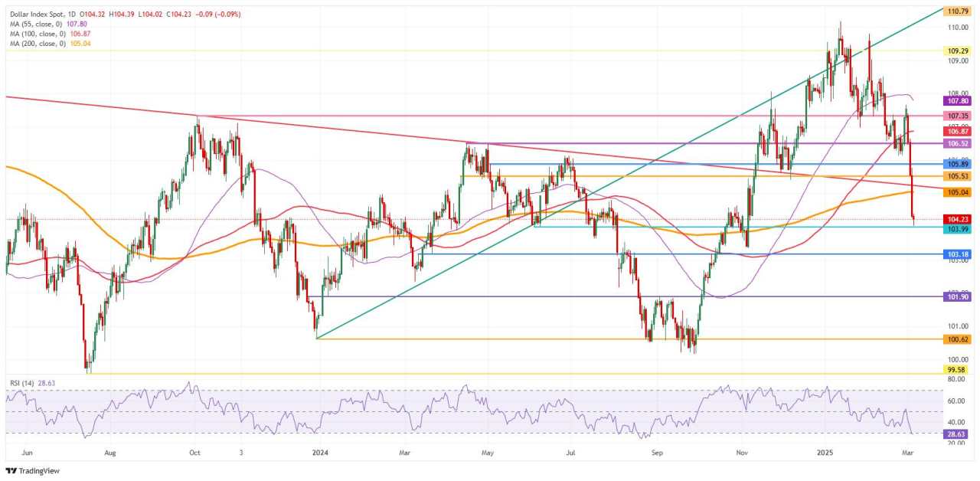The image size is (980, 481).
Task: Click the MA (100, close, 0) legend
Action: coord(39,34)
